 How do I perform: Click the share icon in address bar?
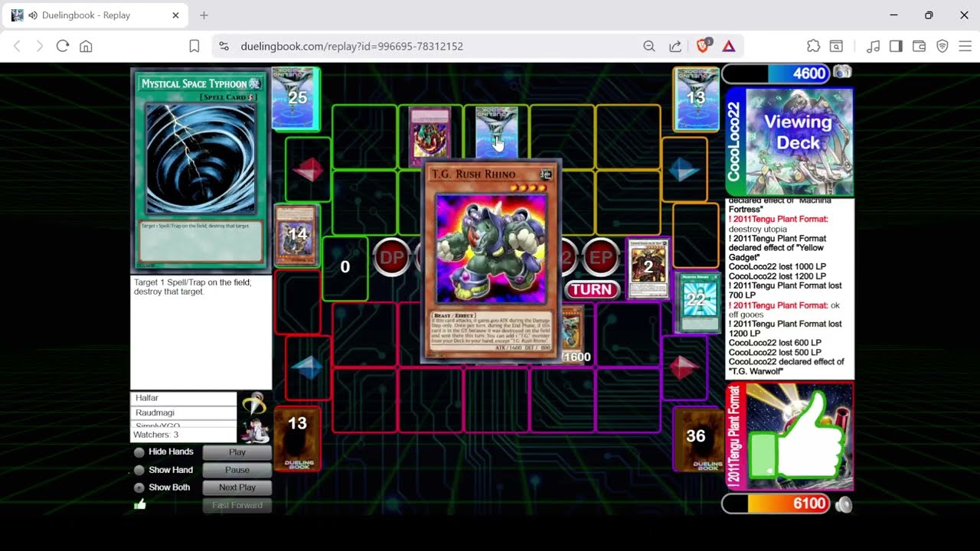[675, 47]
